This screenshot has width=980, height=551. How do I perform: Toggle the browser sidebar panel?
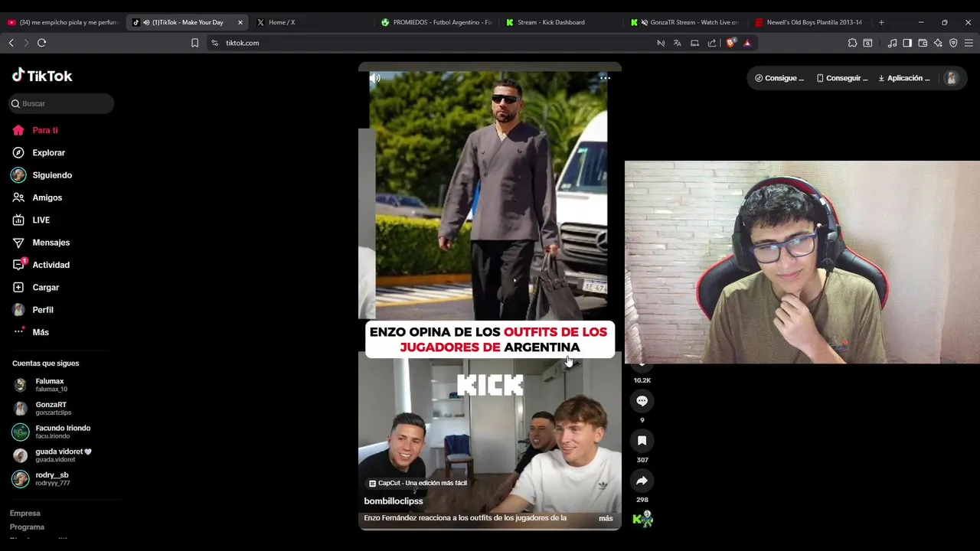[907, 43]
